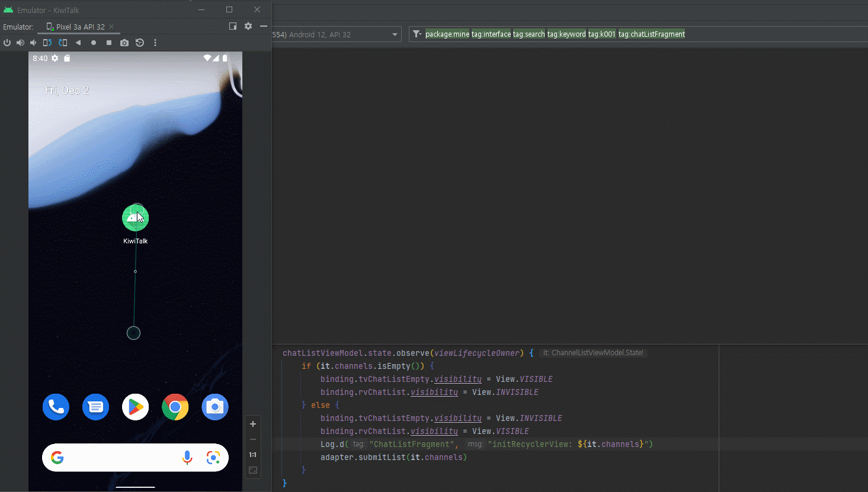Toggle the emulator power button
Screen dimensions: 868x492
(x=7, y=43)
